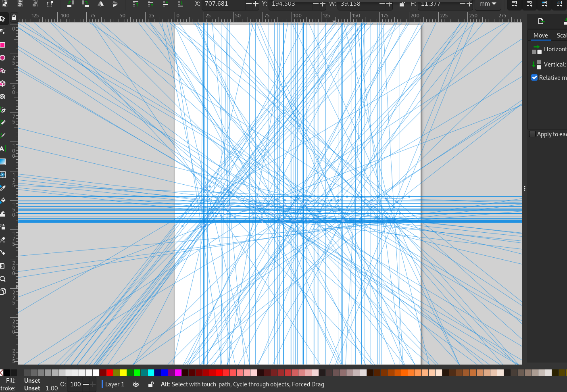Click the Deselect icon

[x=35, y=4]
